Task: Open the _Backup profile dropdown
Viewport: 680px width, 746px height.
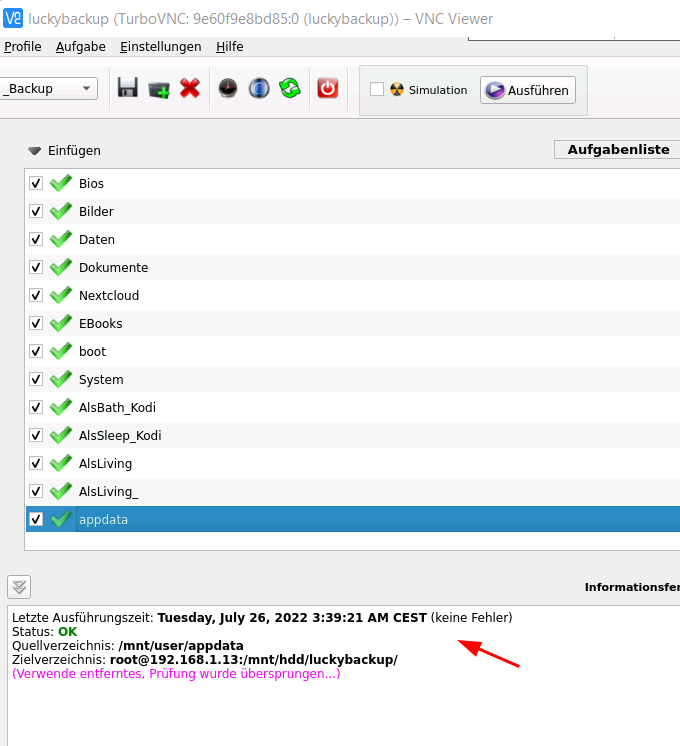Action: [49, 88]
